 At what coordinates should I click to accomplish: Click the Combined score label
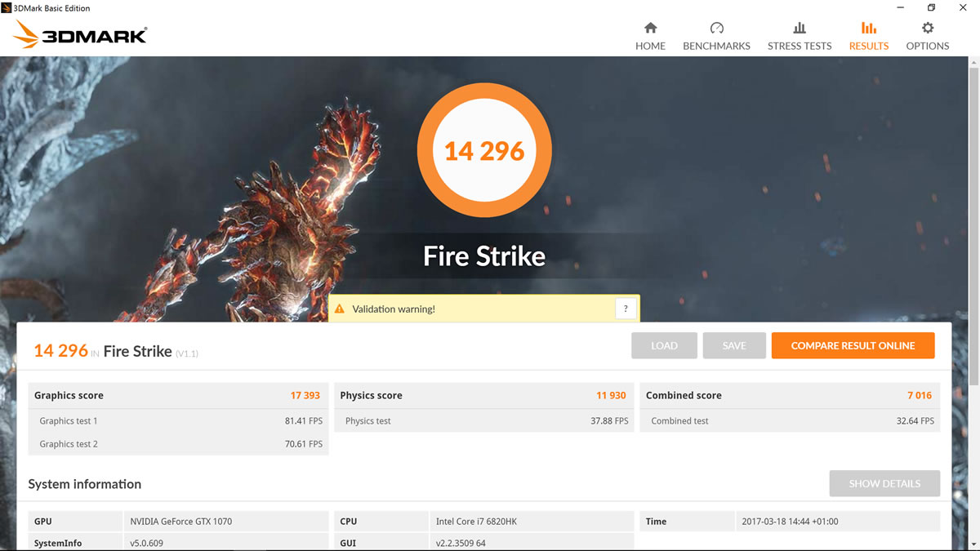point(684,395)
